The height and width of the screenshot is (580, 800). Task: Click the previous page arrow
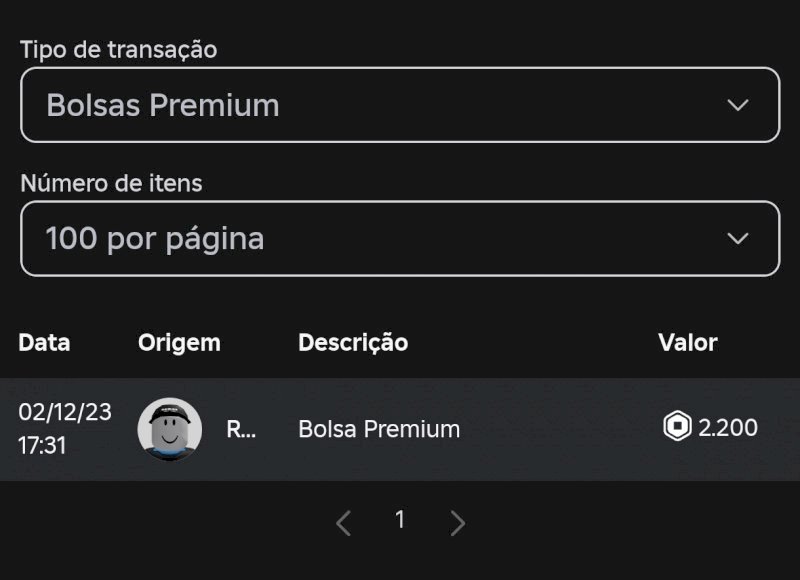tap(342, 521)
